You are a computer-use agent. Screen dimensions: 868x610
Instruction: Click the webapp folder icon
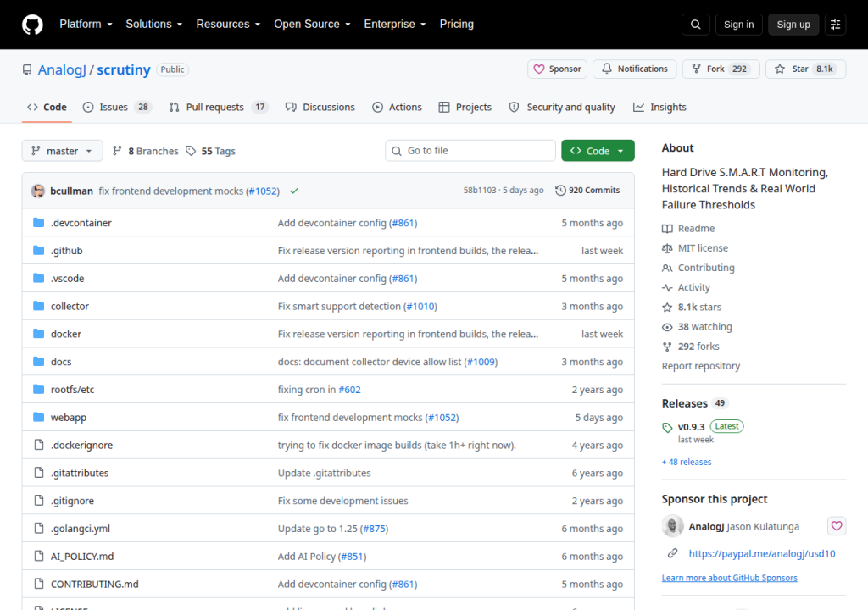click(38, 417)
